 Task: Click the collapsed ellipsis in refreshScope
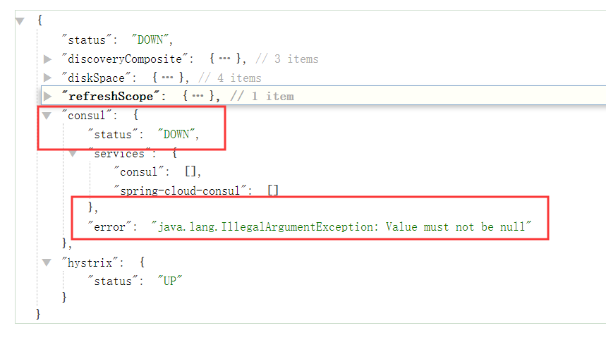click(198, 95)
